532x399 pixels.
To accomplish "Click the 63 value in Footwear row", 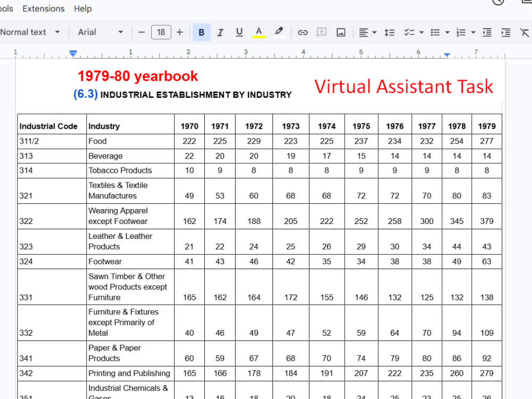I will point(487,262).
